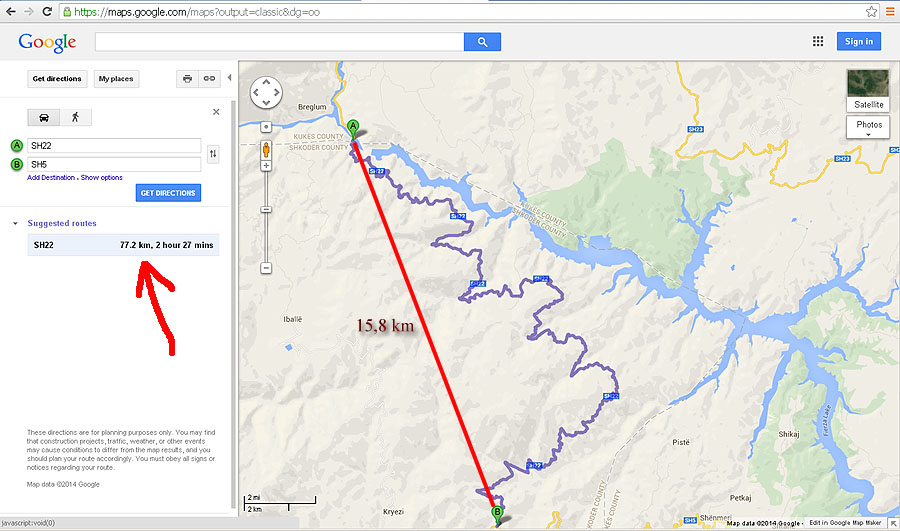Click the link chain icon
900x531 pixels.
pyautogui.click(x=210, y=79)
